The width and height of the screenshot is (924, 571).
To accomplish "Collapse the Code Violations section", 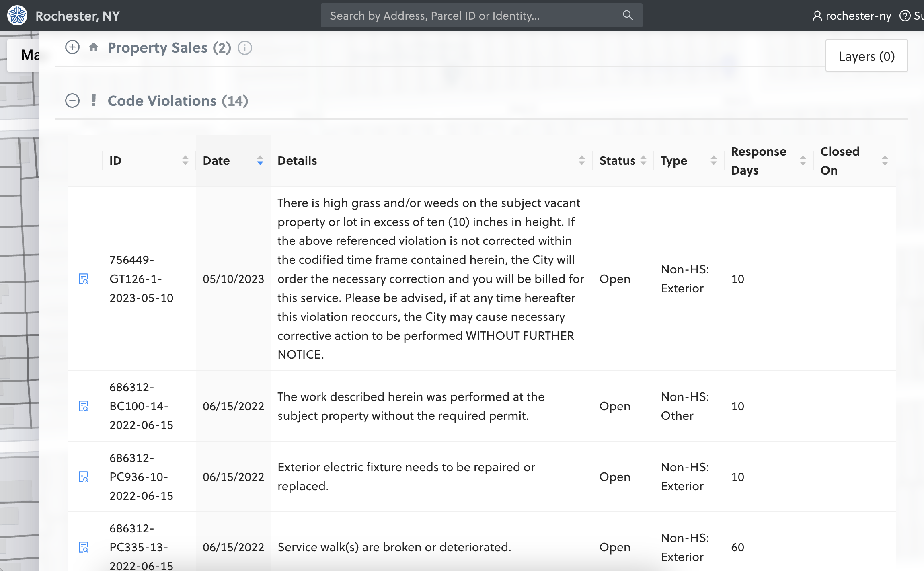I will click(x=72, y=101).
